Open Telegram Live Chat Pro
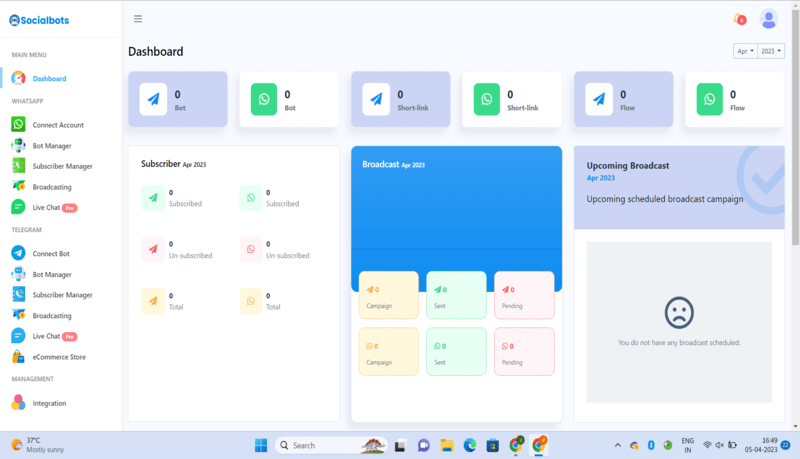Viewport: 800px width, 459px height. (55, 336)
